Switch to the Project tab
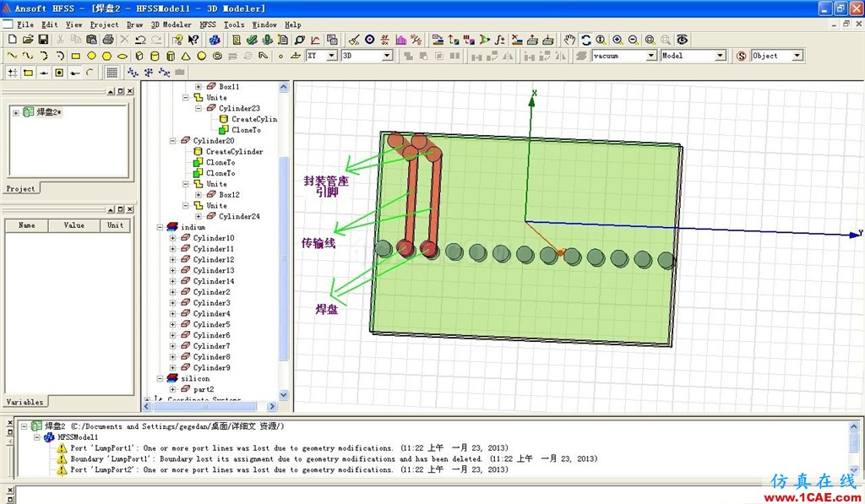 click(x=21, y=188)
